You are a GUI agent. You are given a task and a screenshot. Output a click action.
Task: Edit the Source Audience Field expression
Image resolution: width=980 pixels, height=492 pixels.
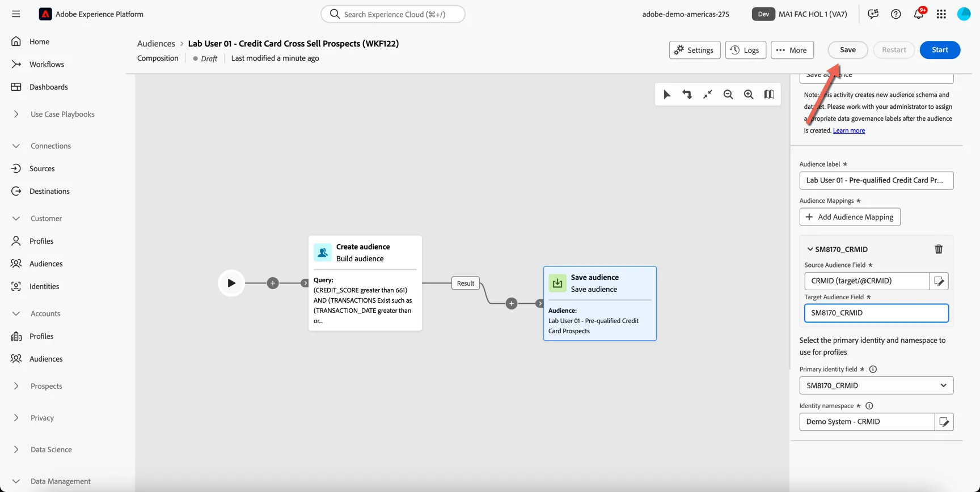pyautogui.click(x=939, y=281)
